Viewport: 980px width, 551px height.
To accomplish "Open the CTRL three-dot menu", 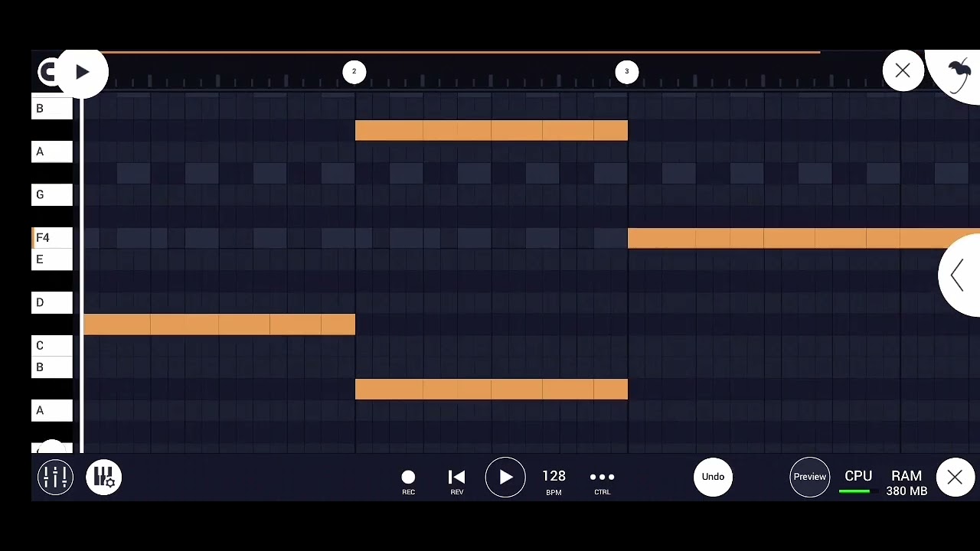I will (603, 482).
